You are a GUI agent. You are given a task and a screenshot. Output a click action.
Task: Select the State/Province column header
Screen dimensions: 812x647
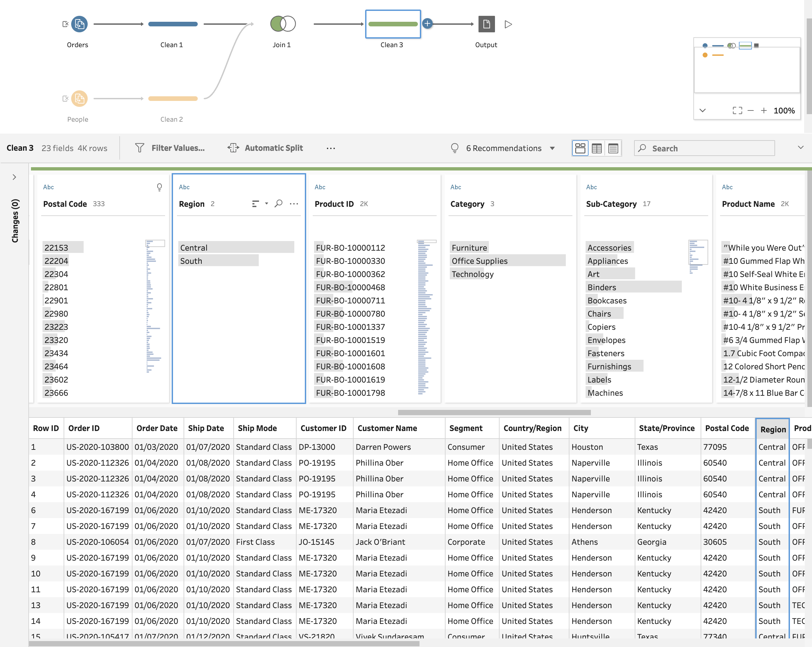[x=668, y=428]
